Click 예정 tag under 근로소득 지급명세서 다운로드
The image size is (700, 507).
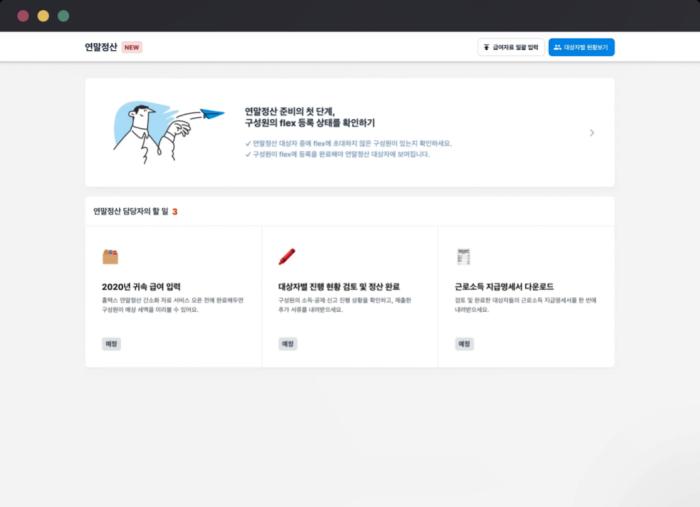coord(464,344)
